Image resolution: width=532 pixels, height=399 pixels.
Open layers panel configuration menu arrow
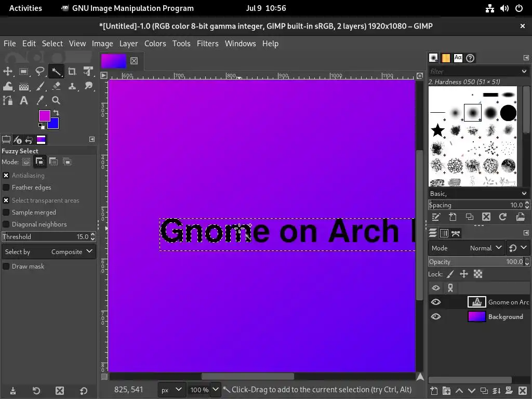point(526,233)
